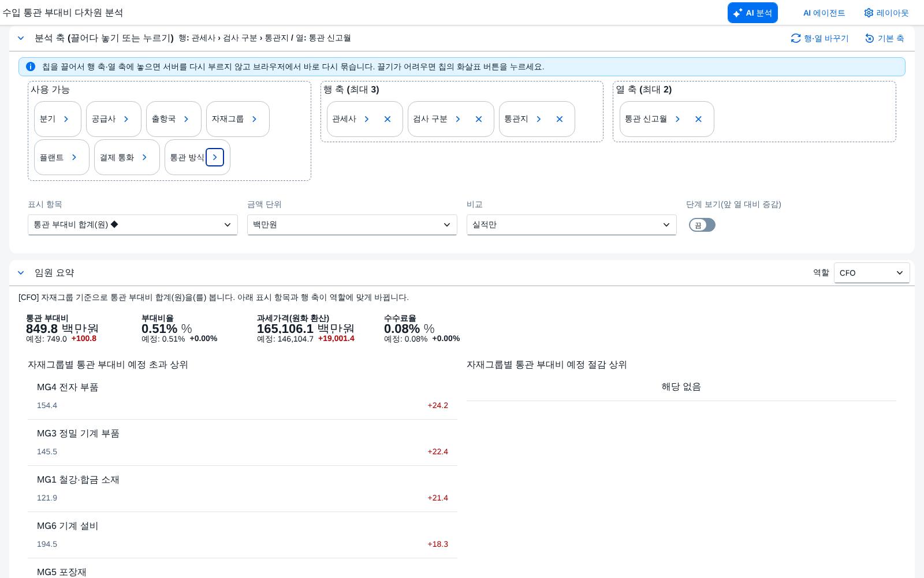Viewport: 924px width, 578px height.
Task: Click the arrow on the 결제 통화 chip
Action: click(x=144, y=157)
